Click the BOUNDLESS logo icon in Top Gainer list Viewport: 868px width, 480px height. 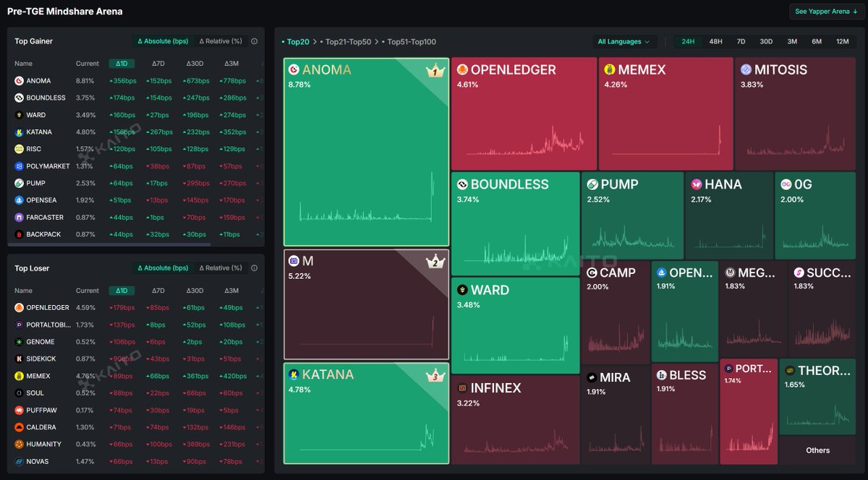point(19,98)
